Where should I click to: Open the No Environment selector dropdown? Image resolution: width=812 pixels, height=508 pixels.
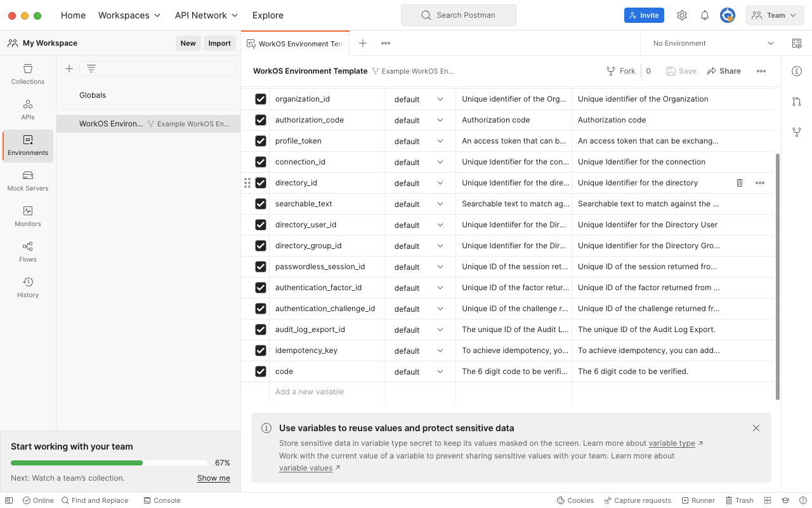(x=713, y=43)
